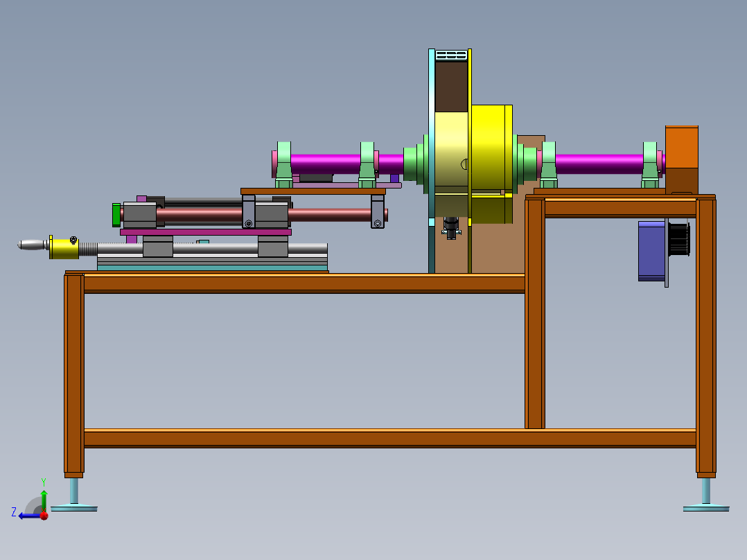This screenshot has height=560, width=747.
Task: Select the green end cap on the cylinder
Action: (116, 215)
